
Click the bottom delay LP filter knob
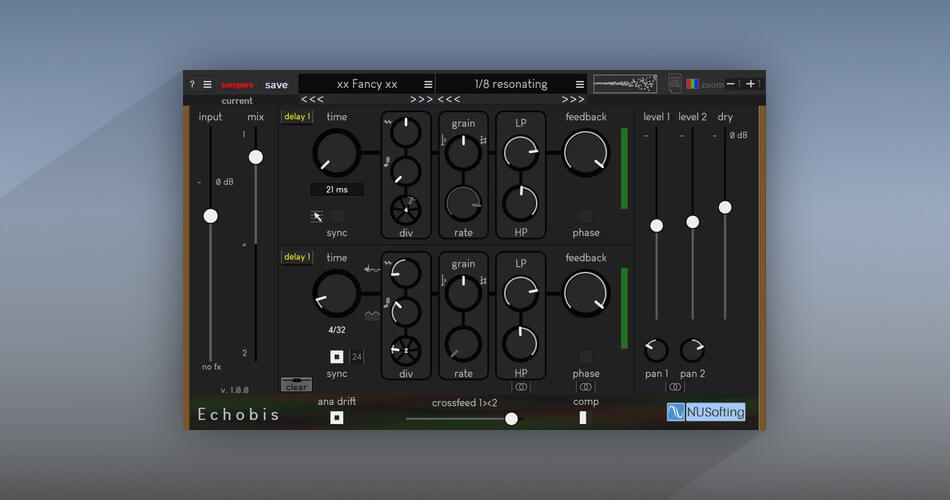[520, 292]
